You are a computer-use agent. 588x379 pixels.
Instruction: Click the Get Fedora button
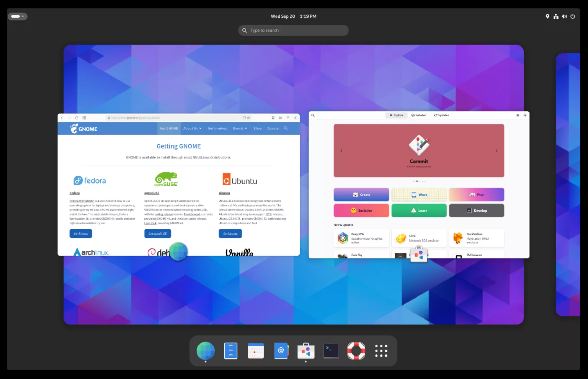pos(81,234)
